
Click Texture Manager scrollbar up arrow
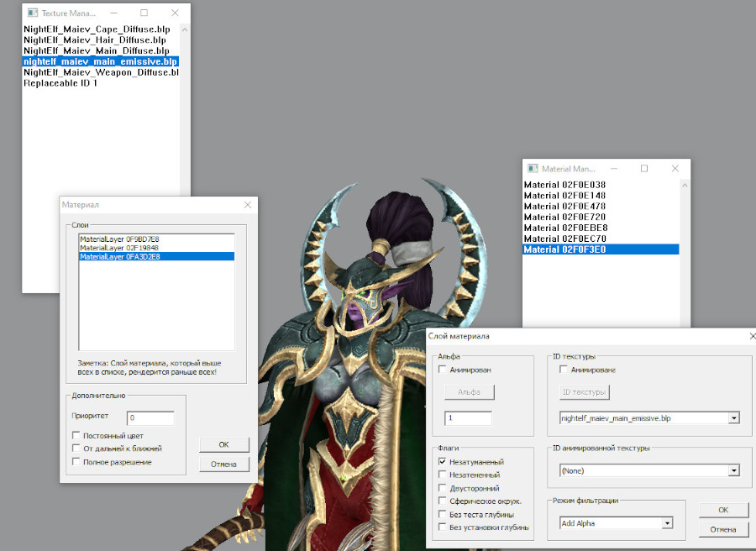(185, 30)
